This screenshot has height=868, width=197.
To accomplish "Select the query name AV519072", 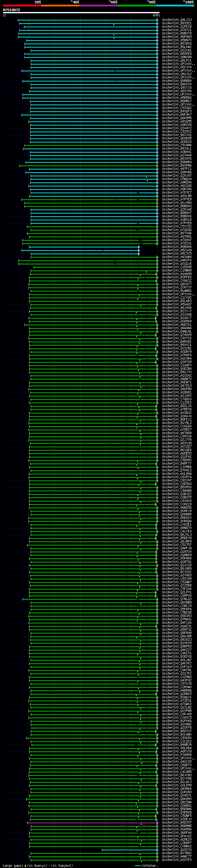I will click(x=11, y=10).
